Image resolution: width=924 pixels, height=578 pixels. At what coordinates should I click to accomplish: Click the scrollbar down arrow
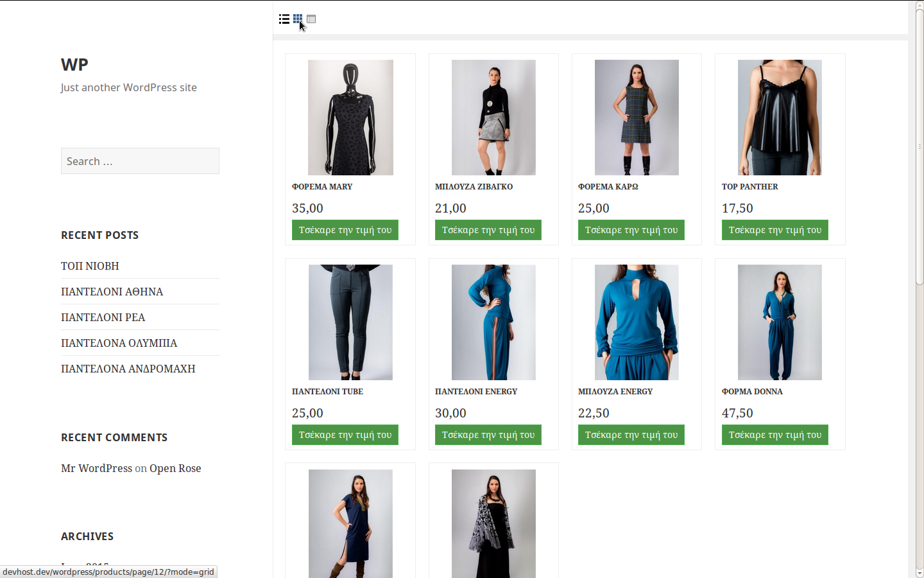(x=920, y=573)
